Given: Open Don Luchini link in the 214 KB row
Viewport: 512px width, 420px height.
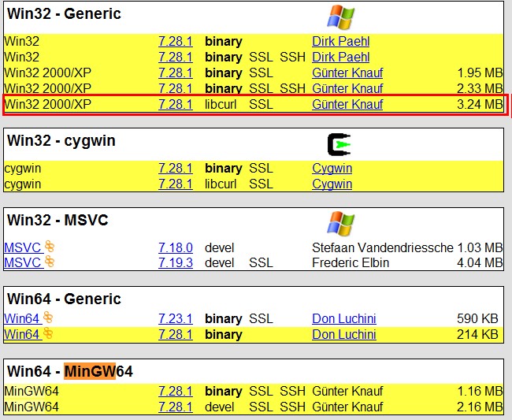Looking at the screenshot, I should click(344, 335).
